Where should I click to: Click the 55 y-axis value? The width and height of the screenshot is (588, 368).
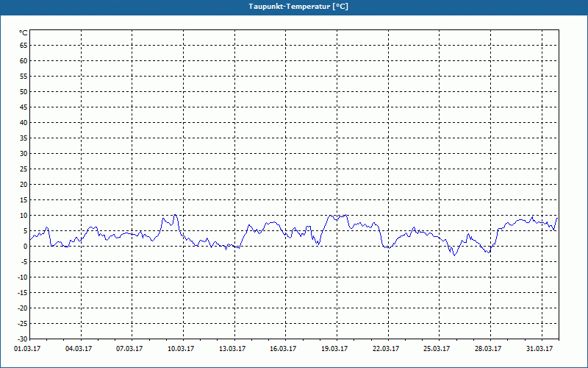[24, 77]
